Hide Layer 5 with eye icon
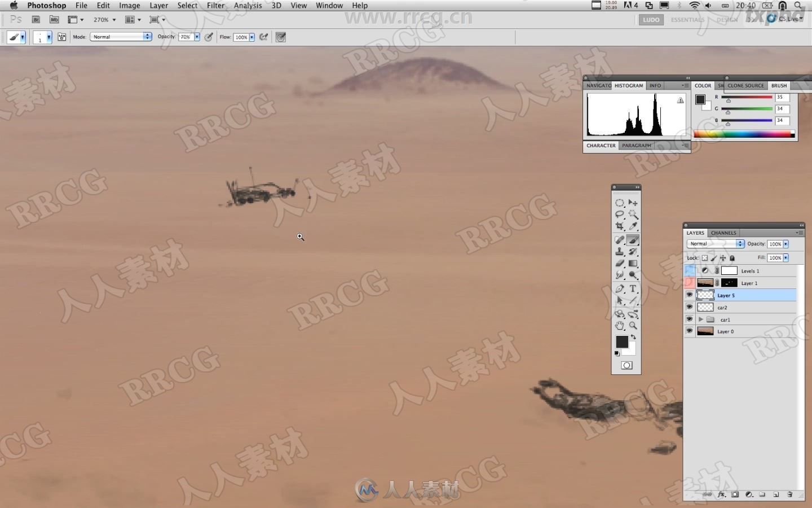812x508 pixels. 690,295
